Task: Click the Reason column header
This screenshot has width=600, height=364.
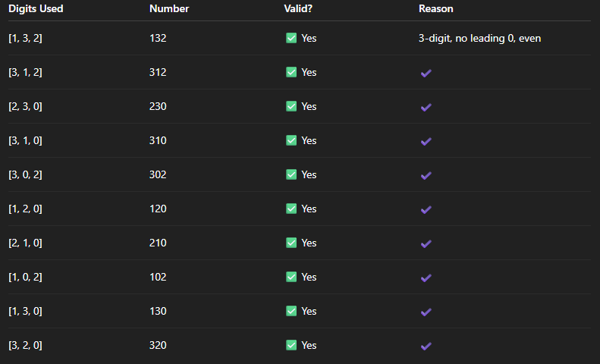Action: tap(436, 8)
